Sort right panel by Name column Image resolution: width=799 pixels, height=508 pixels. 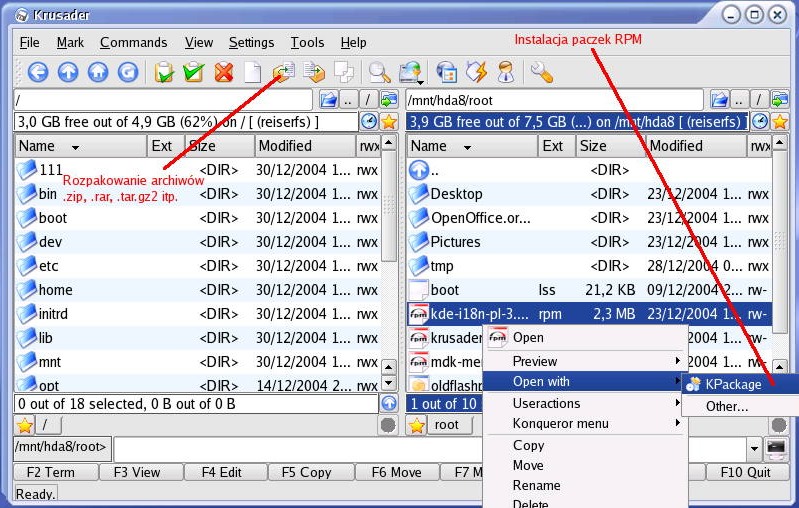pos(472,146)
